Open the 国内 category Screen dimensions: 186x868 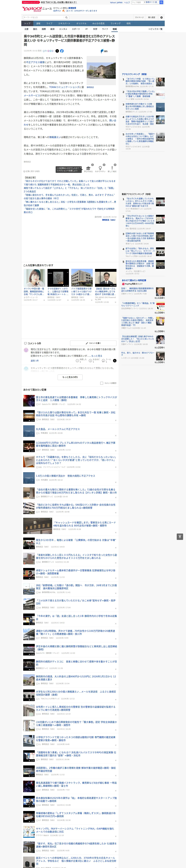tap(35, 29)
